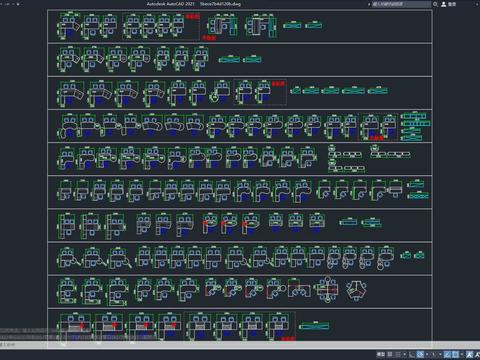This screenshot has width=480, height=360.
Task: Click the model space button in status bar
Action: click(381, 354)
